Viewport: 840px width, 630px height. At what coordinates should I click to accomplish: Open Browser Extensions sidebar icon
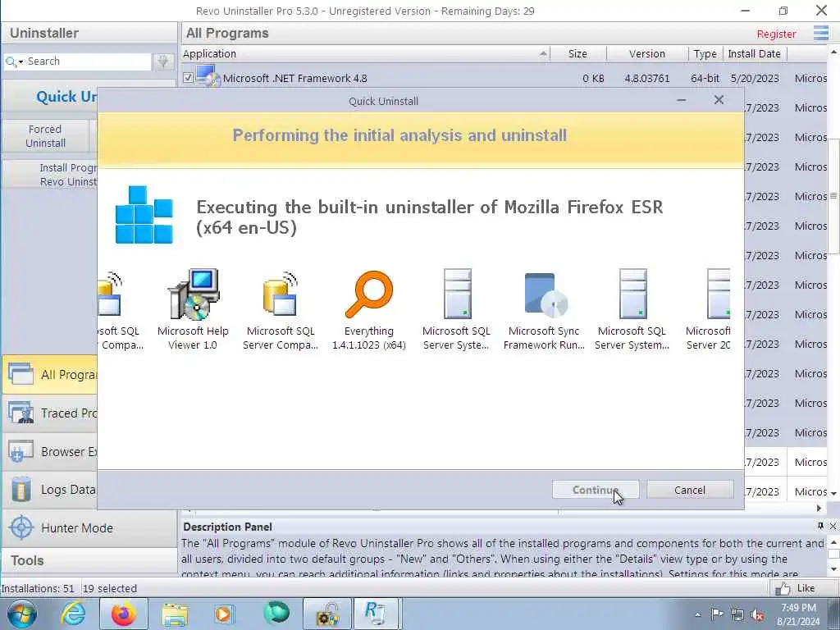[21, 451]
